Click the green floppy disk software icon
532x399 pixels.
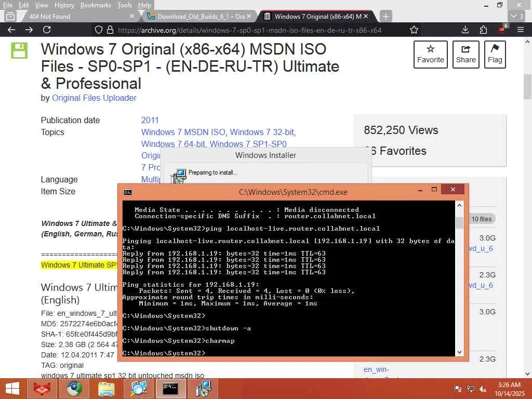click(19, 50)
